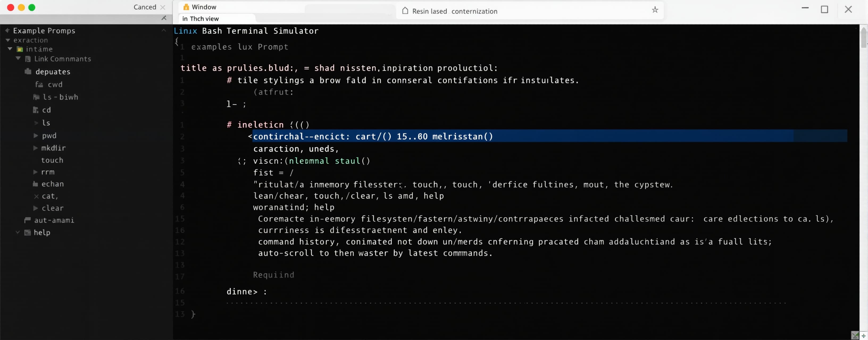Click the pin icon below Canced

[x=164, y=18]
